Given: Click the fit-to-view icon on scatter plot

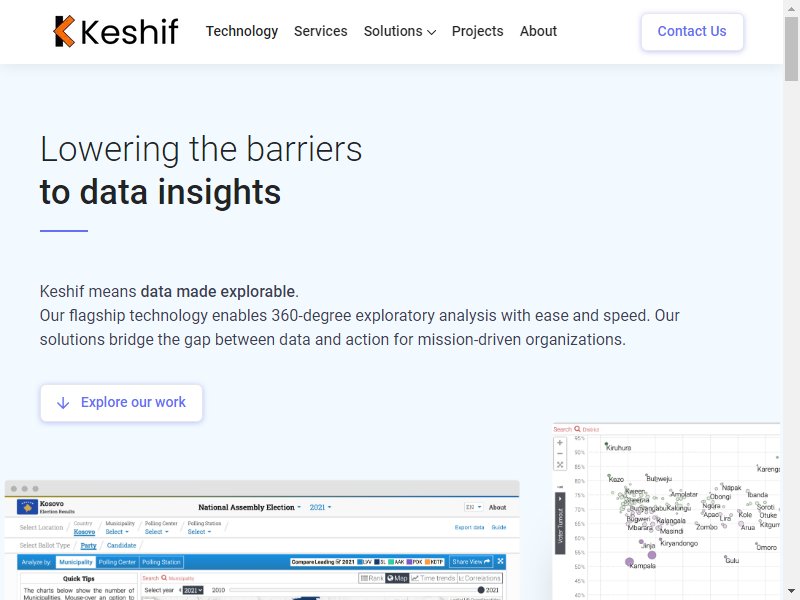Looking at the screenshot, I should (x=560, y=465).
